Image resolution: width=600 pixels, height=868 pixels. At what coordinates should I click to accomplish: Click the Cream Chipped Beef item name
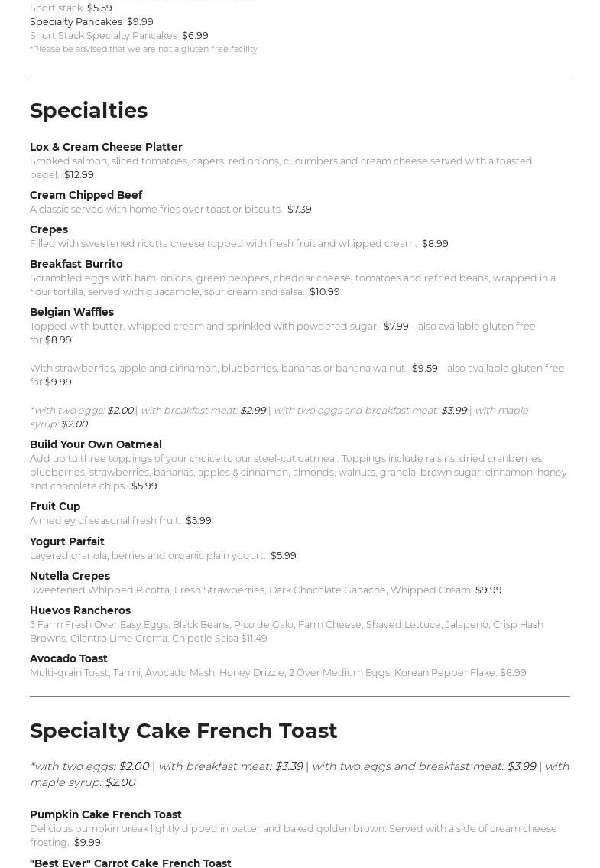[86, 195]
